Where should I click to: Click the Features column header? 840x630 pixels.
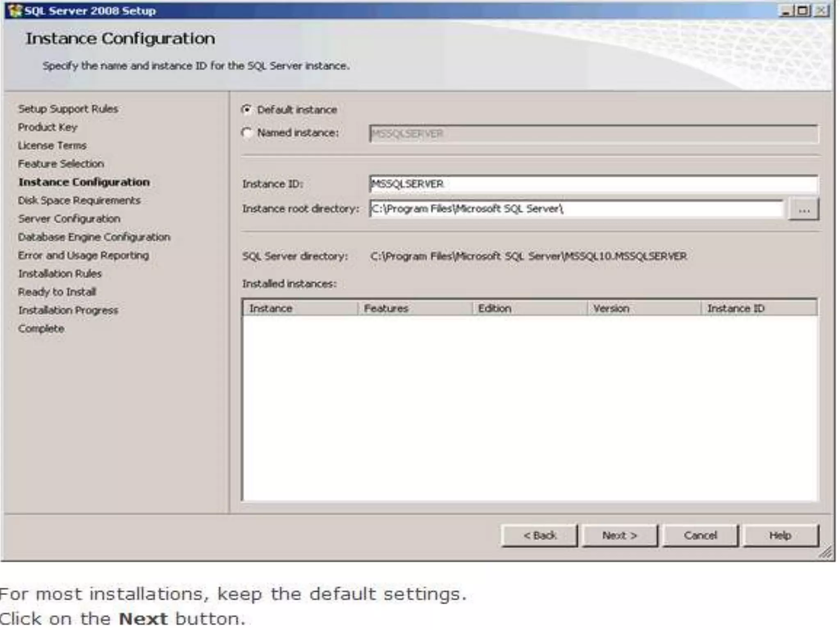coord(414,308)
